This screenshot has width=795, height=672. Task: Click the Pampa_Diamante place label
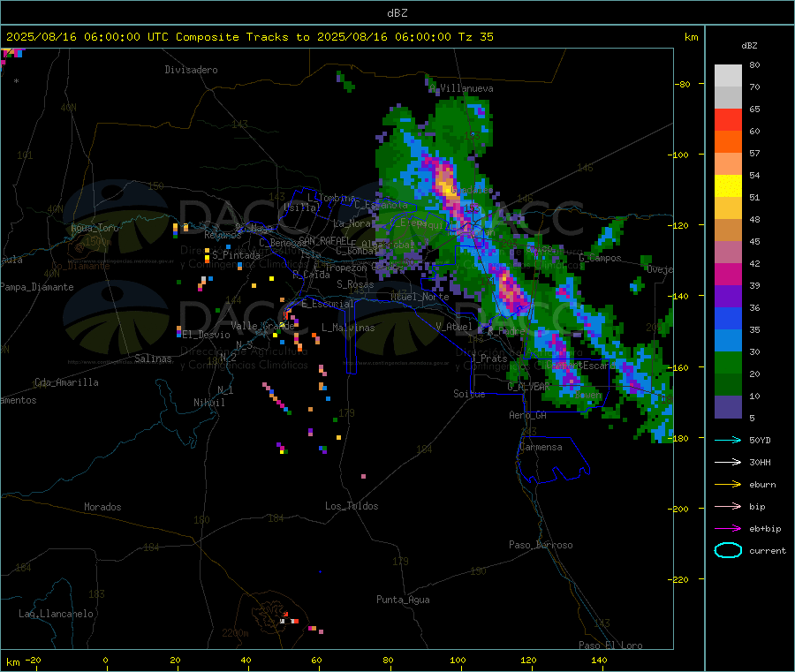click(37, 287)
